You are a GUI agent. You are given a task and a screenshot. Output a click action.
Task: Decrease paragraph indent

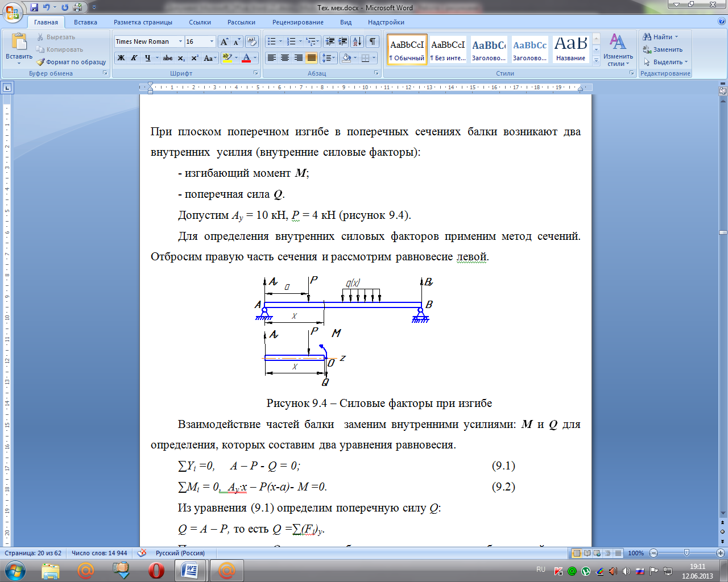(329, 41)
